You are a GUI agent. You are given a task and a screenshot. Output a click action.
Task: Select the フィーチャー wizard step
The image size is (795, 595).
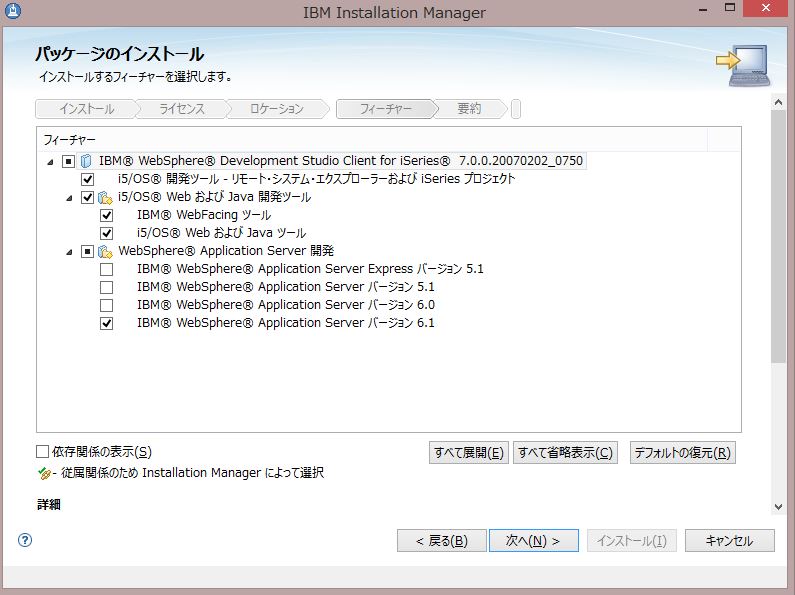(385, 109)
